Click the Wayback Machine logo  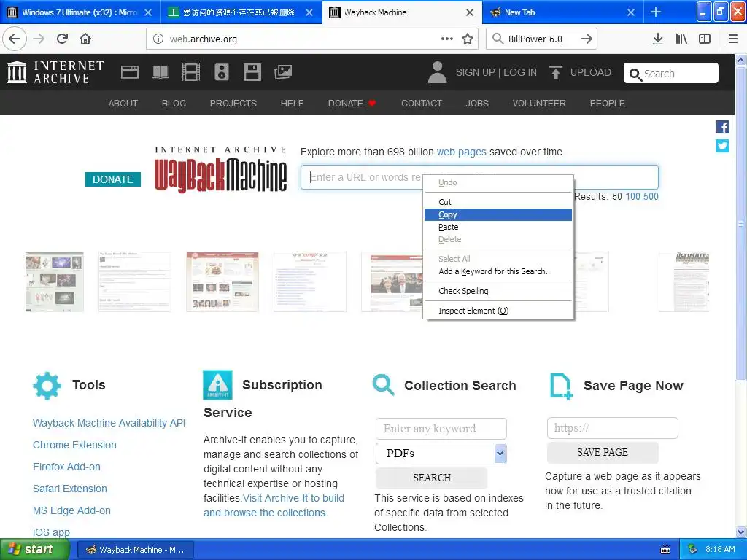point(220,170)
